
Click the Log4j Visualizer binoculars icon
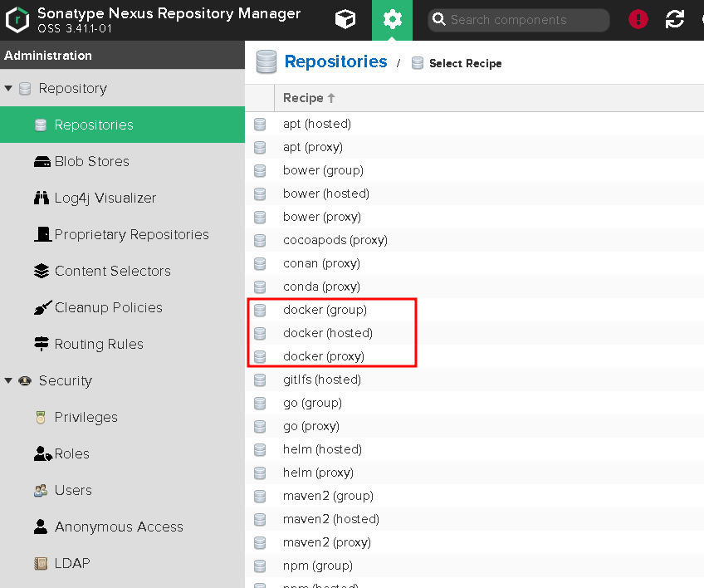click(42, 198)
